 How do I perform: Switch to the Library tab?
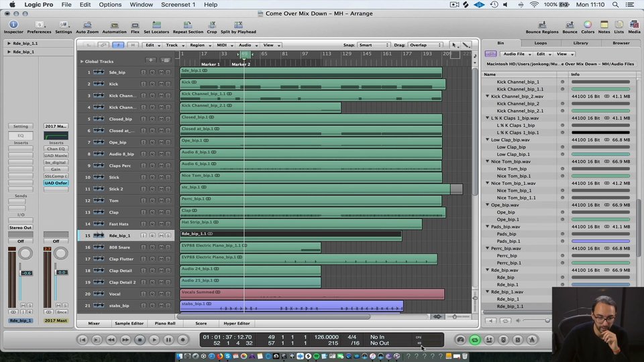coord(580,43)
